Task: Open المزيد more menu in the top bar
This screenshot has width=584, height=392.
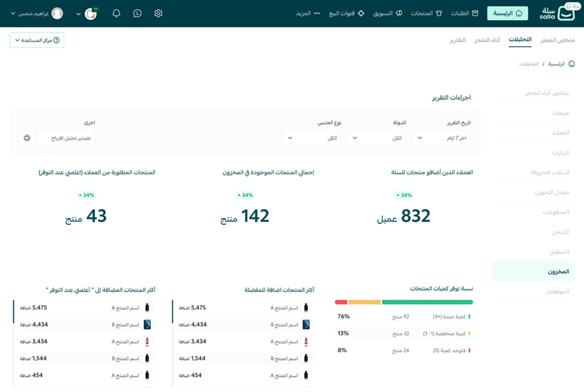Action: [308, 13]
